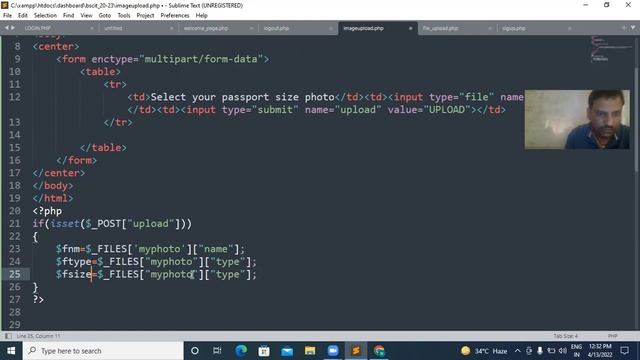Click the microphone tray icon
Screen dimensions: 640x360
[540, 351]
